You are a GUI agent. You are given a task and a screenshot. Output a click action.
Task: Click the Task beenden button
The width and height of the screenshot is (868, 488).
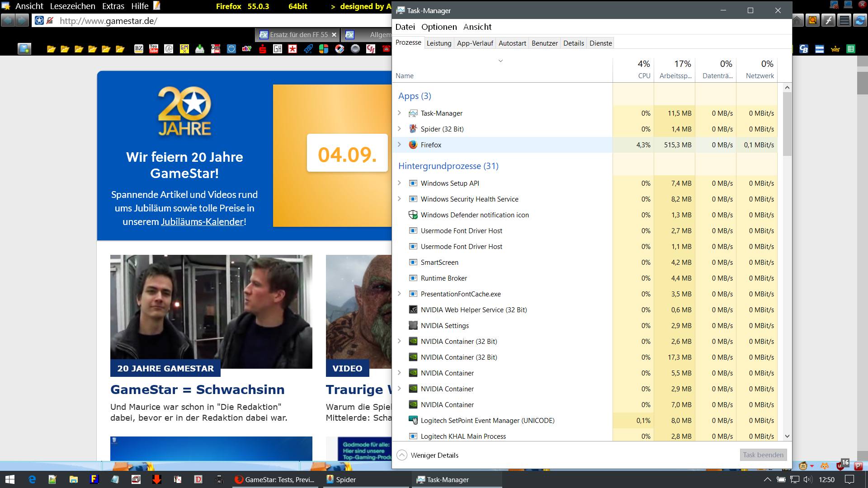click(763, 455)
